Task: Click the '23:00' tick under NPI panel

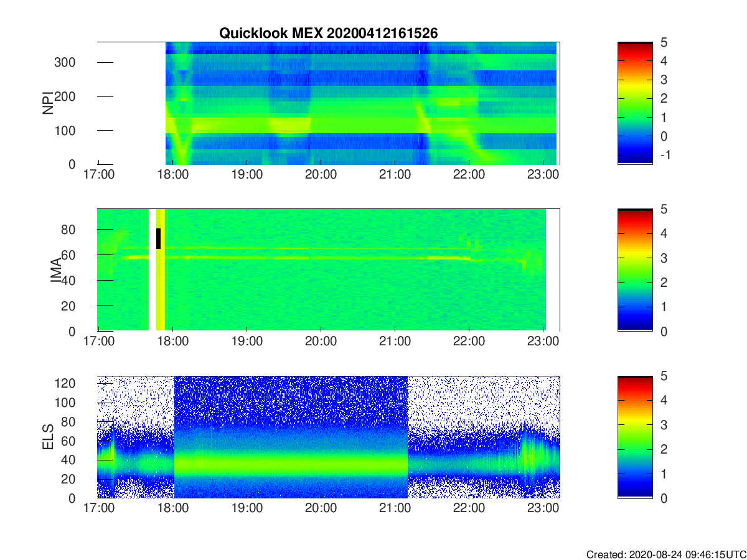Action: click(x=543, y=175)
